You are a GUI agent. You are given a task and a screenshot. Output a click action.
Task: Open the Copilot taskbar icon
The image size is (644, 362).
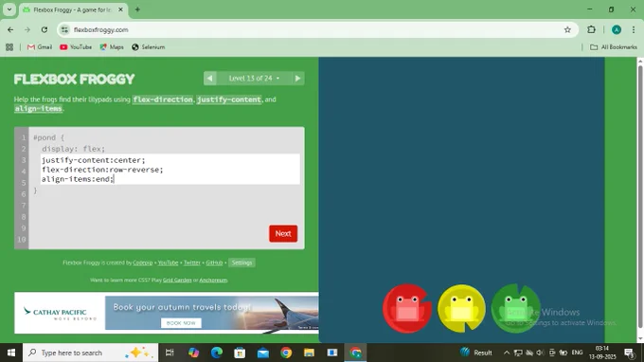point(193,353)
